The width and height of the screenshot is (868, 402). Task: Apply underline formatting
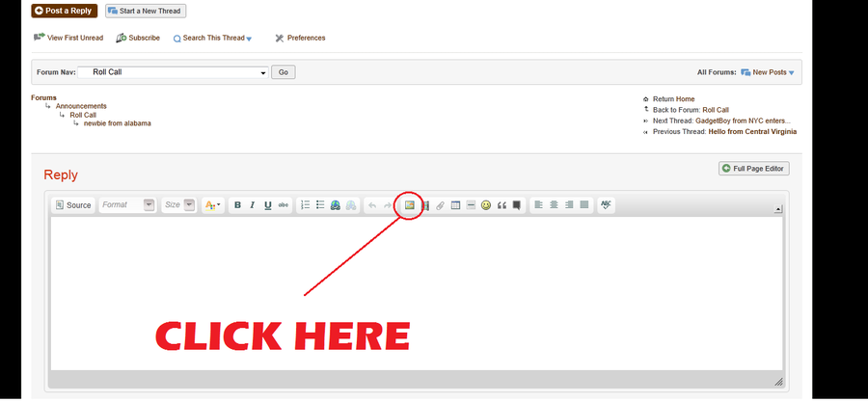pyautogui.click(x=267, y=205)
